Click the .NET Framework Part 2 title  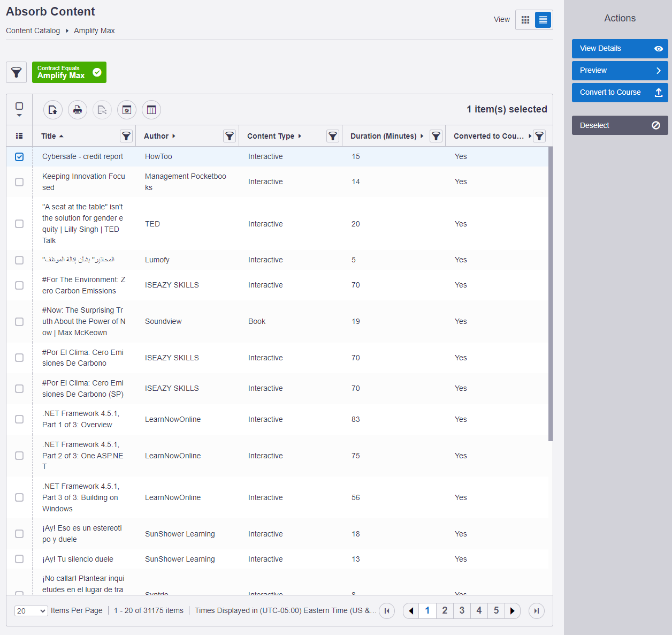pyautogui.click(x=83, y=456)
